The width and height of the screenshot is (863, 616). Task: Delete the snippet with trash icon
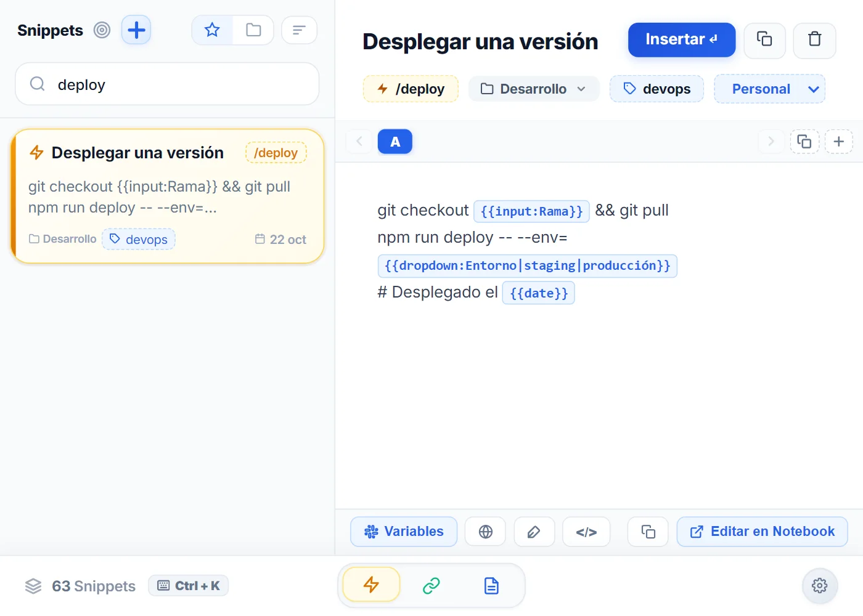point(814,40)
